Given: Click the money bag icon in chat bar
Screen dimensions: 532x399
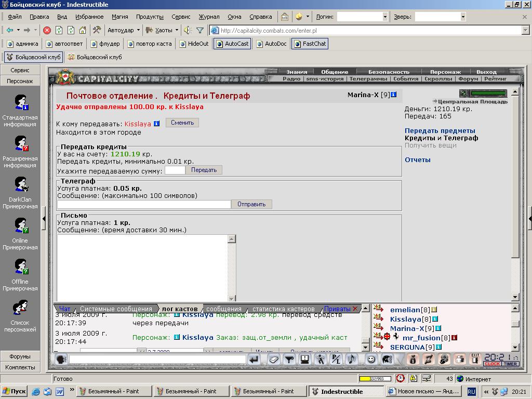Looking at the screenshot, I should click(413, 360).
